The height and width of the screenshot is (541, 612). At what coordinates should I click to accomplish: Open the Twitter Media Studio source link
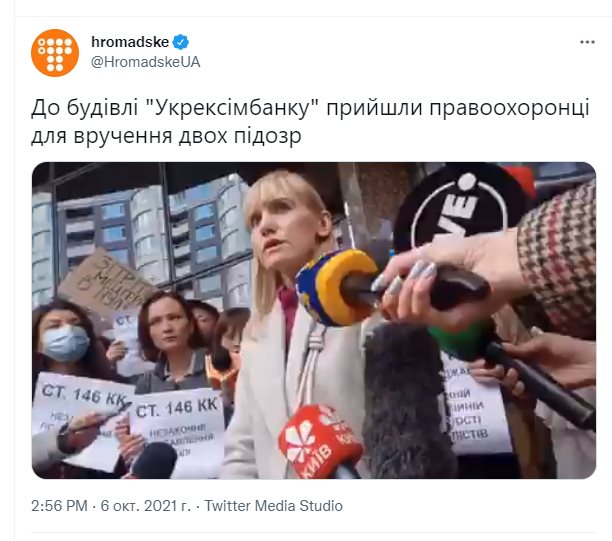point(274,506)
